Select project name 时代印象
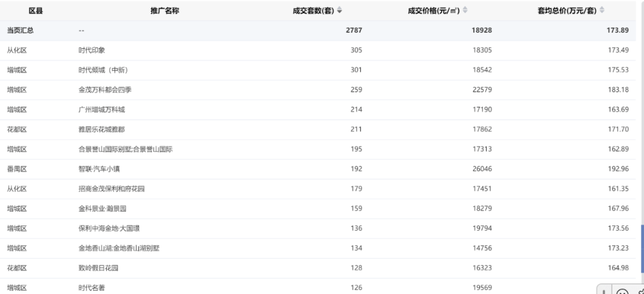The width and height of the screenshot is (644, 294). tap(92, 50)
